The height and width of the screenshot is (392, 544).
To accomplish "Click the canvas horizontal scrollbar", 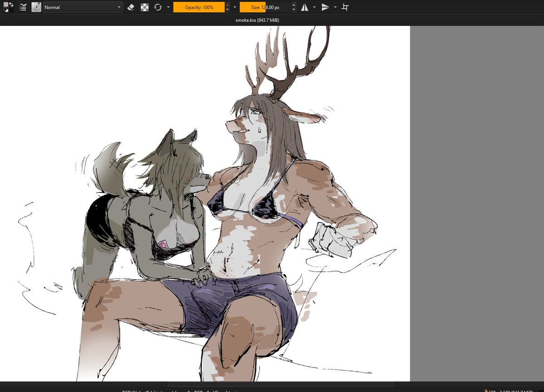I will coord(281,384).
